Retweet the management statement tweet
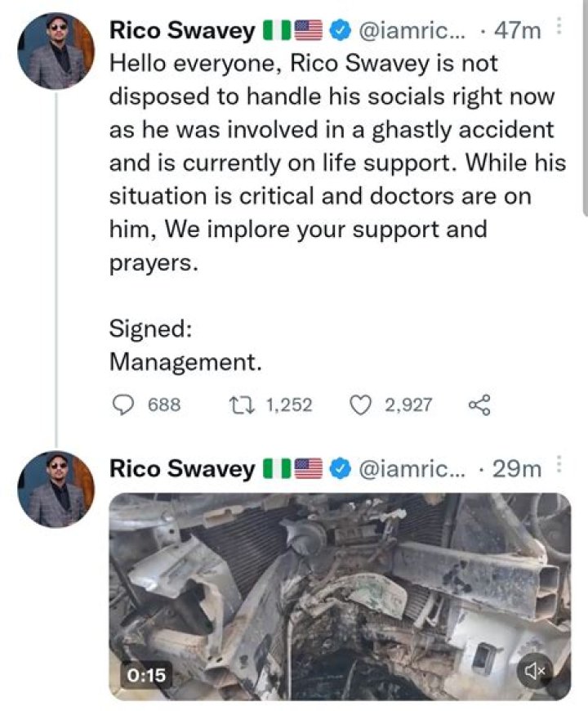 (241, 403)
